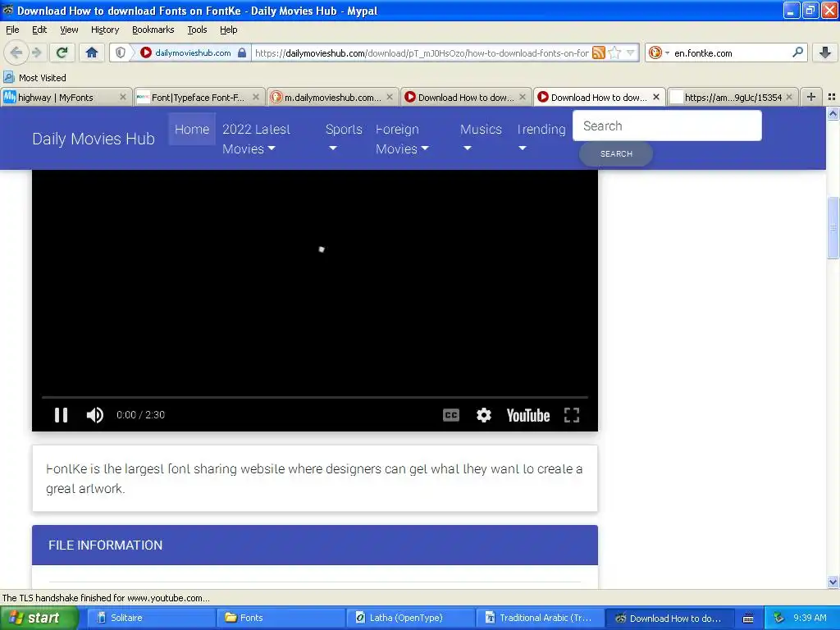Click the tracking protection shield icon

click(121, 52)
